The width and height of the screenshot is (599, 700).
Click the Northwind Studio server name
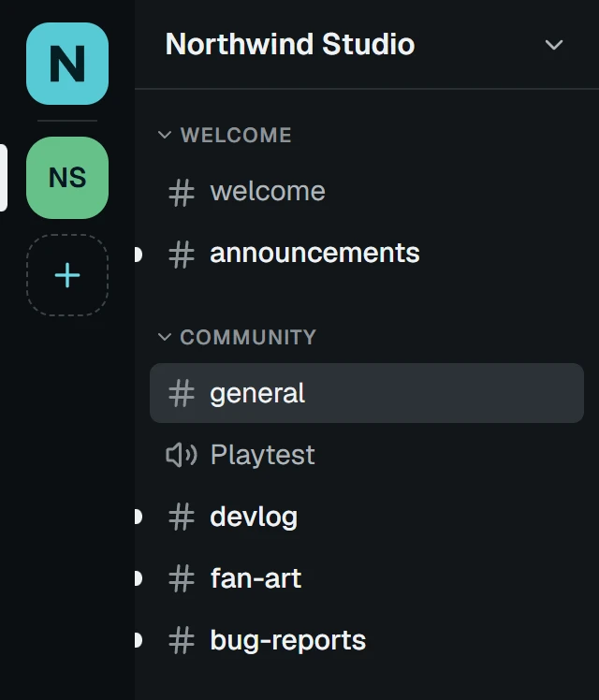coord(290,44)
